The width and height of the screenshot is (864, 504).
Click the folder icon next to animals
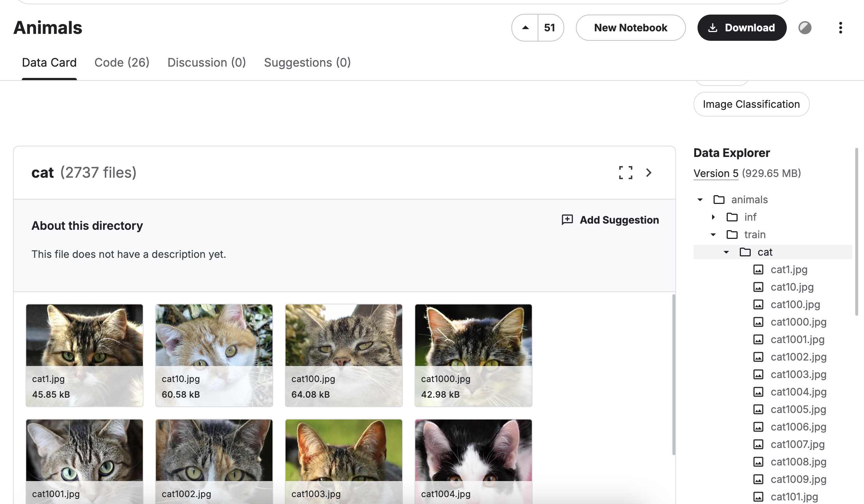(x=719, y=200)
